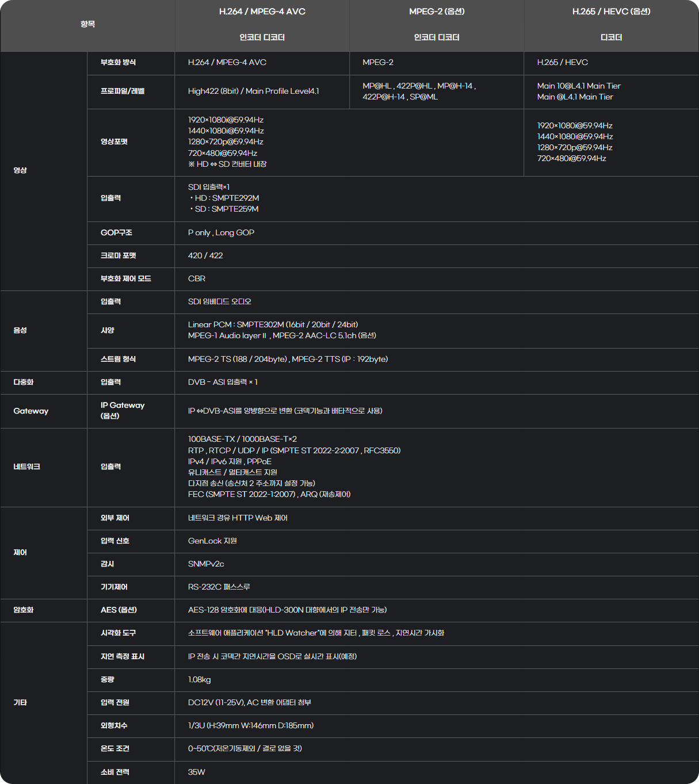Screen dimensions: 699x784
Task: Click the IP Gateway (옵션) row label
Action: pos(122,410)
